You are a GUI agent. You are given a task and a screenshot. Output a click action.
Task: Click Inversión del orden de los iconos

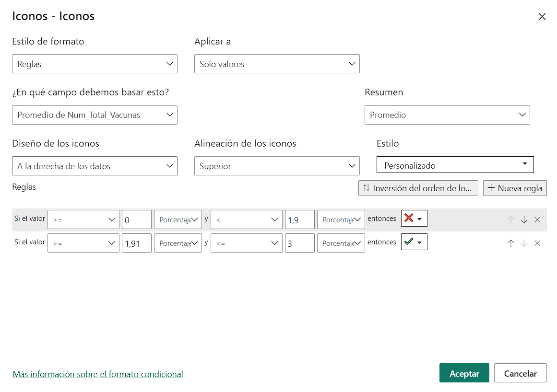pyautogui.click(x=418, y=188)
